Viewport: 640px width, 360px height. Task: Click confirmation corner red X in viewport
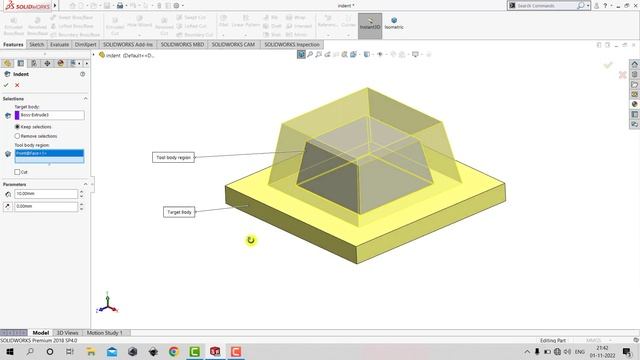[622, 75]
